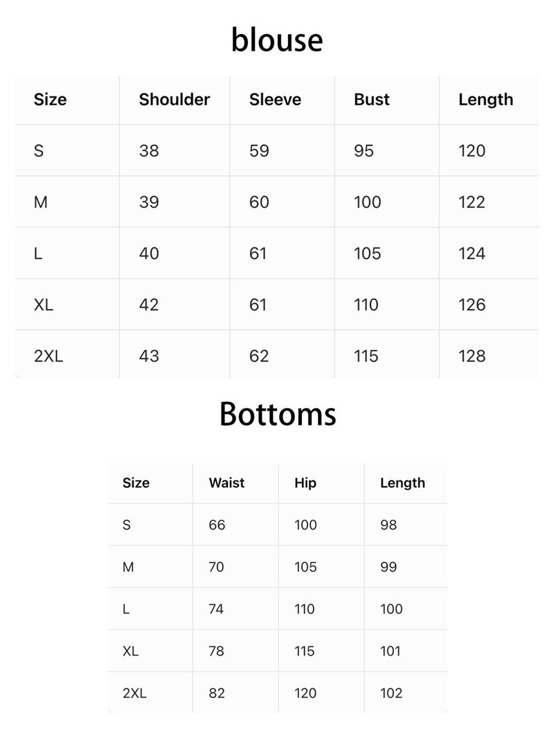Screen dimensions: 554x756
Task: Click hip value 120 in Bottoms table
Action: [305, 693]
